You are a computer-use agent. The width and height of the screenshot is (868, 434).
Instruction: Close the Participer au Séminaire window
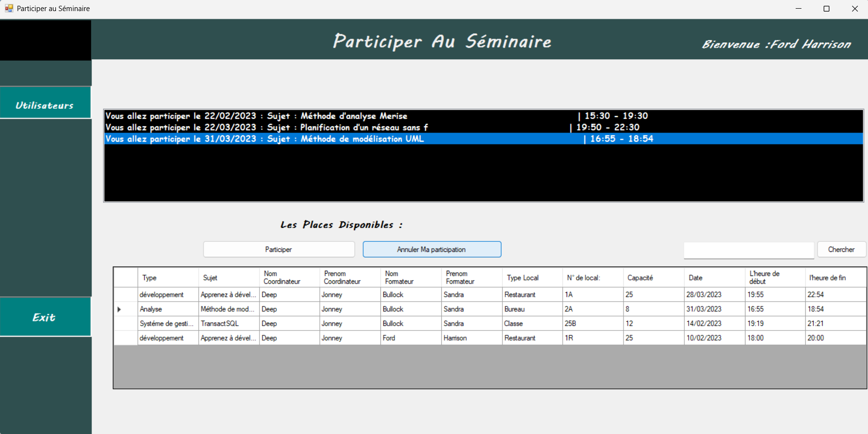pyautogui.click(x=854, y=9)
